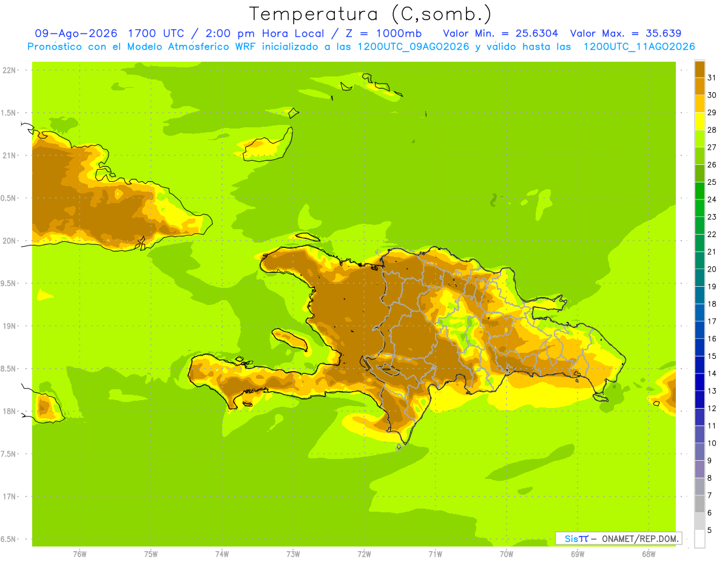Click the bright yellow swatch between 28 and 29

point(699,121)
